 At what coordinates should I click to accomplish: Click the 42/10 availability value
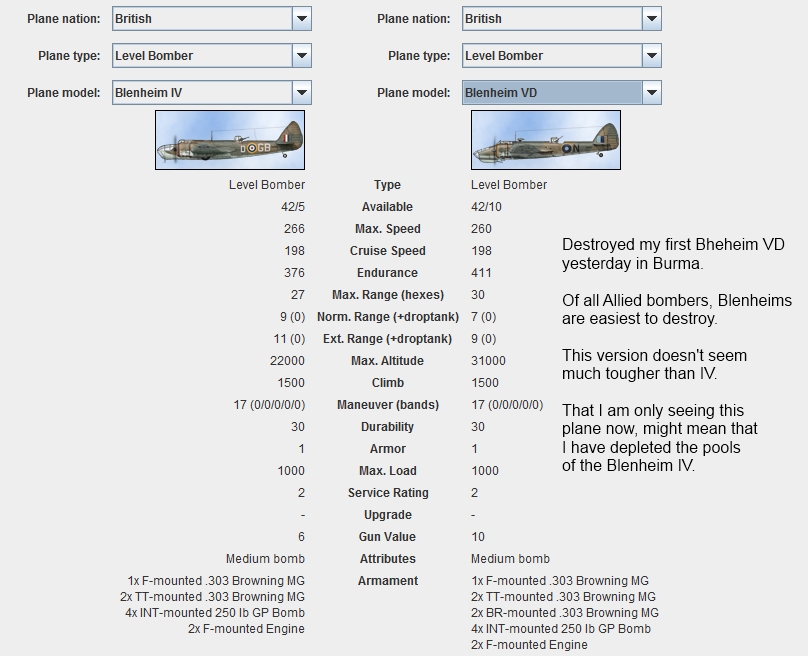tap(486, 207)
